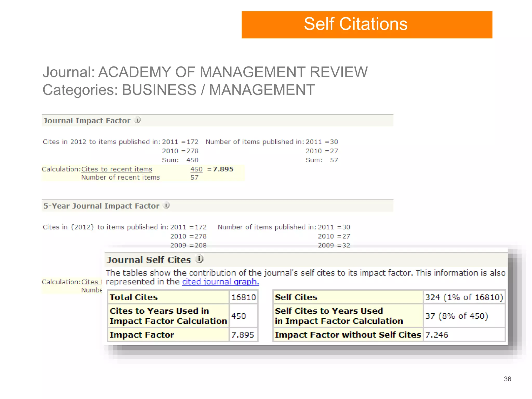Click the partially hidden Cites link in lower calculation
Viewport: 532px width, 399px height.
[92, 282]
